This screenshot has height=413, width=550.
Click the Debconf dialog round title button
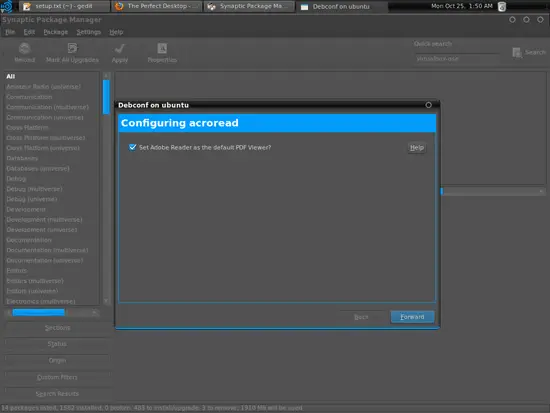[x=428, y=105]
